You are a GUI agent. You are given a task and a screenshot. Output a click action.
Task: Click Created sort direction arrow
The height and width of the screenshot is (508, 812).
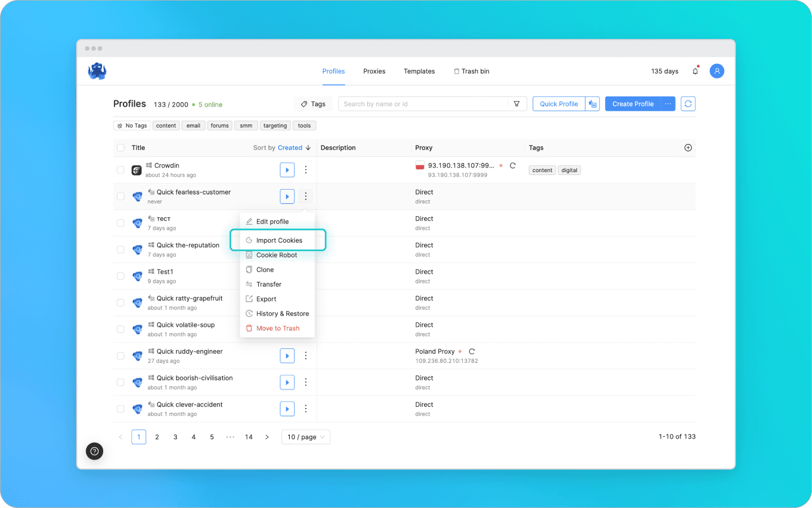pyautogui.click(x=308, y=148)
